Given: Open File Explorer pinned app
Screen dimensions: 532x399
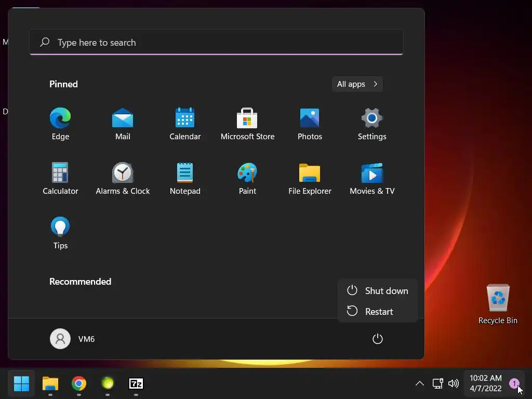Looking at the screenshot, I should coord(310,179).
